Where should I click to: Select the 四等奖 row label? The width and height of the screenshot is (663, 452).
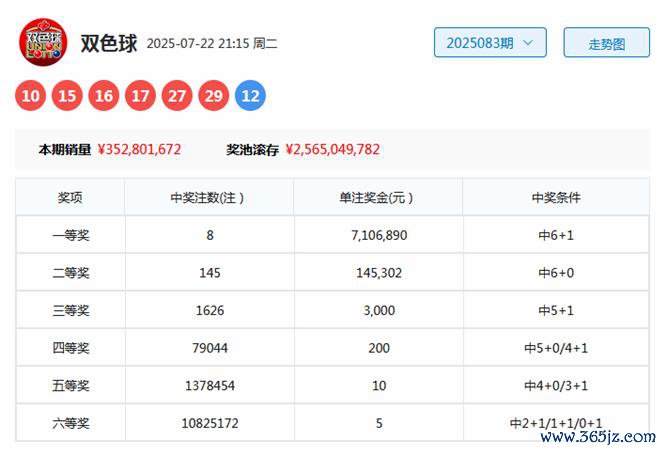coord(71,348)
